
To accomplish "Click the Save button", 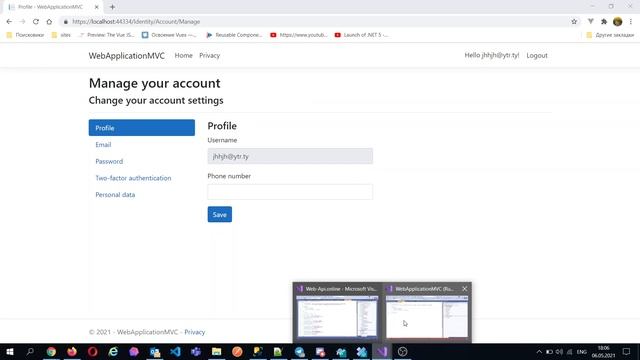I will click(x=220, y=214).
